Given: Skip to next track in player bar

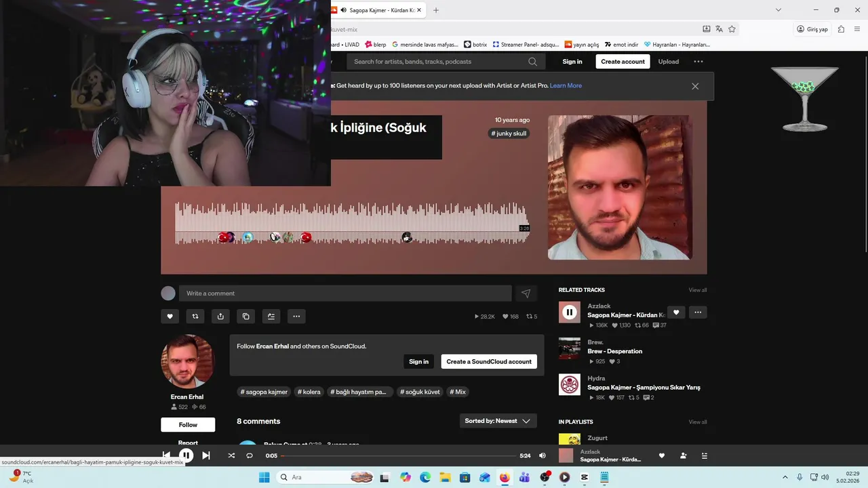Looking at the screenshot, I should click(206, 455).
